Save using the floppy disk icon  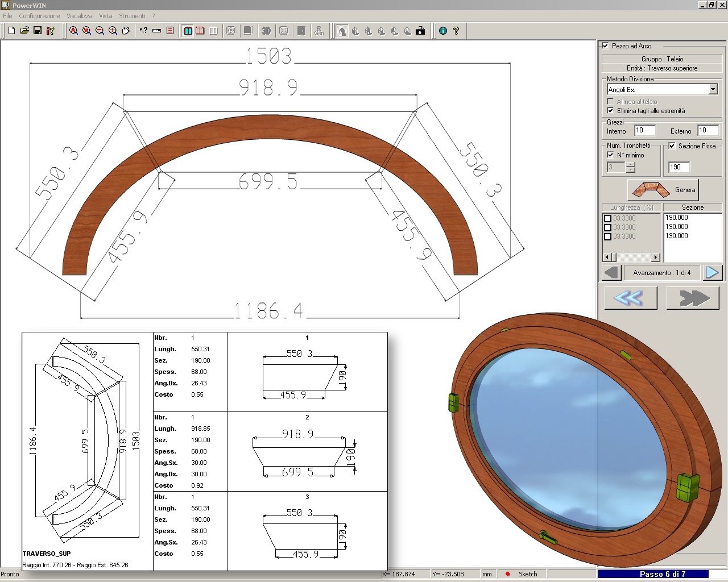pyautogui.click(x=38, y=31)
